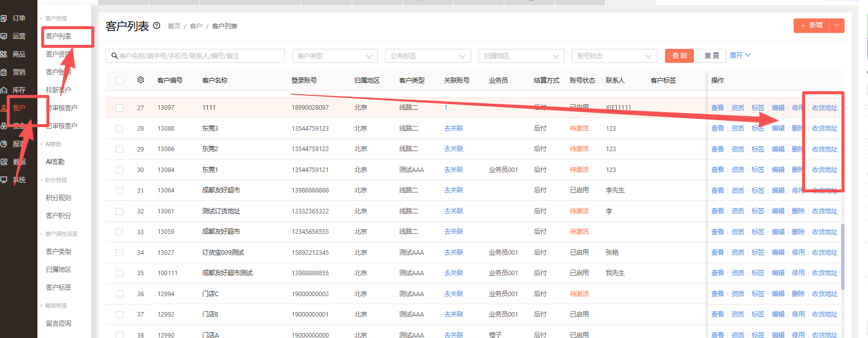This screenshot has width=868, height=338.
Task: Expand more filters with 展开
Action: 740,55
